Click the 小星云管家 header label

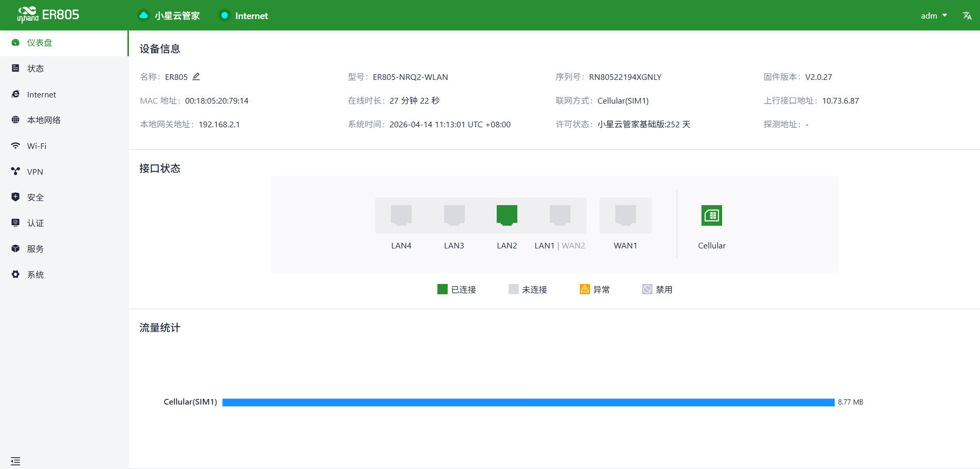click(177, 16)
